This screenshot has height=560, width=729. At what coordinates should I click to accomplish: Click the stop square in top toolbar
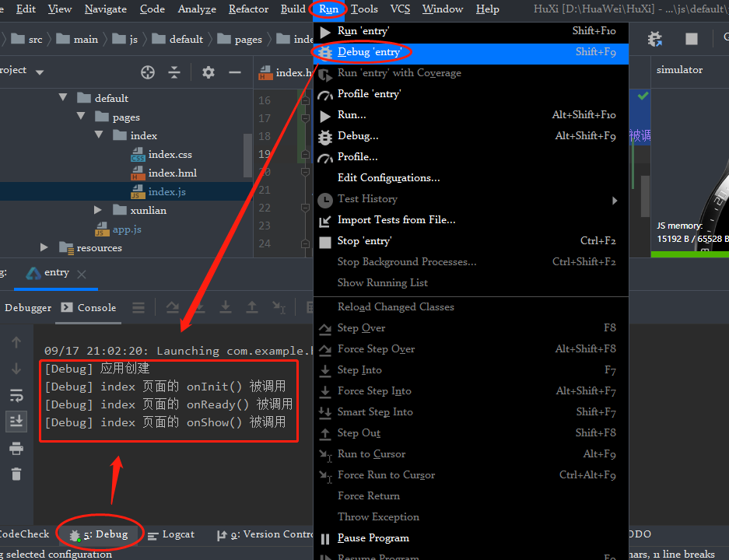click(692, 39)
